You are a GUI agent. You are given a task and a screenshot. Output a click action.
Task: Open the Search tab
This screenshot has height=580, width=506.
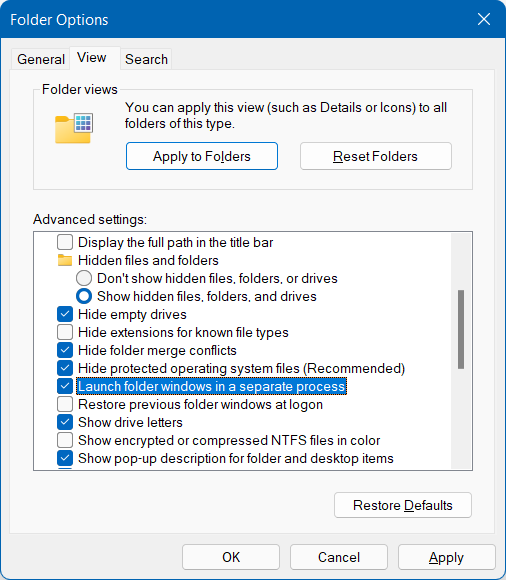(x=146, y=59)
